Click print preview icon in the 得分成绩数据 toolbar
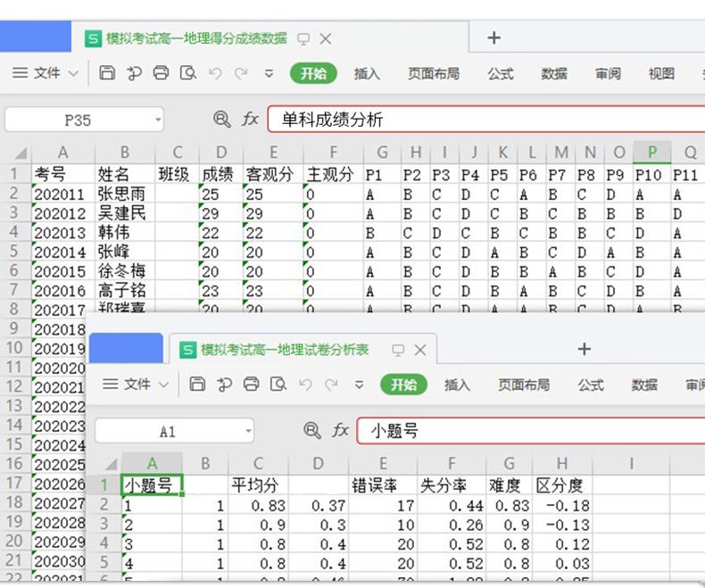Screen dimensions: 705x588 pos(187,73)
